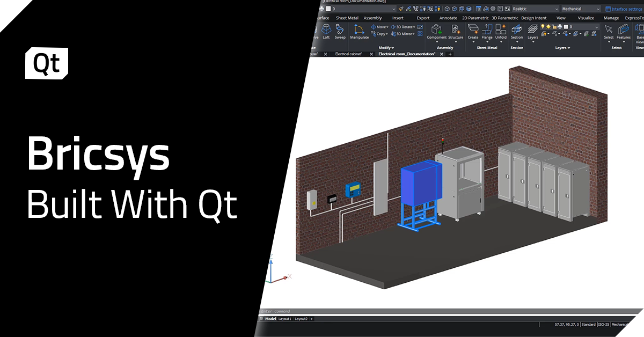This screenshot has width=644, height=337.
Task: Switch to the Annotate ribbon tab
Action: (448, 18)
